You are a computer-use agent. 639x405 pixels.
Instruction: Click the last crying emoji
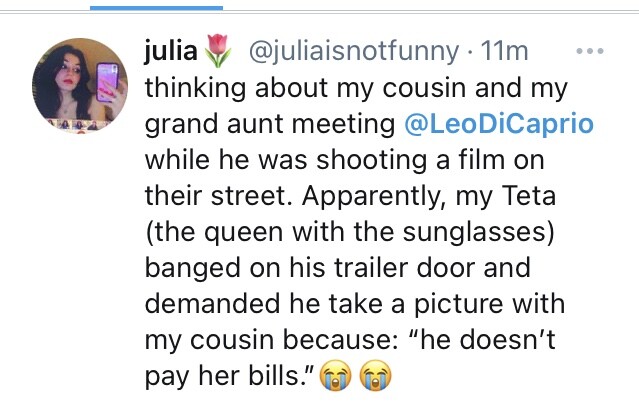(x=375, y=377)
